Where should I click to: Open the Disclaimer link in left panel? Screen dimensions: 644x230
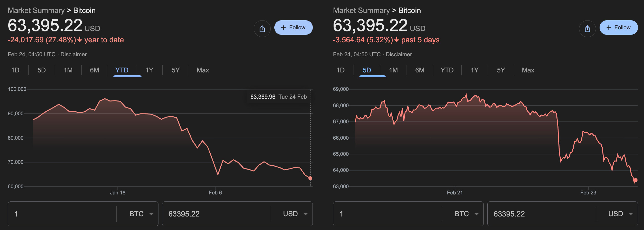74,55
